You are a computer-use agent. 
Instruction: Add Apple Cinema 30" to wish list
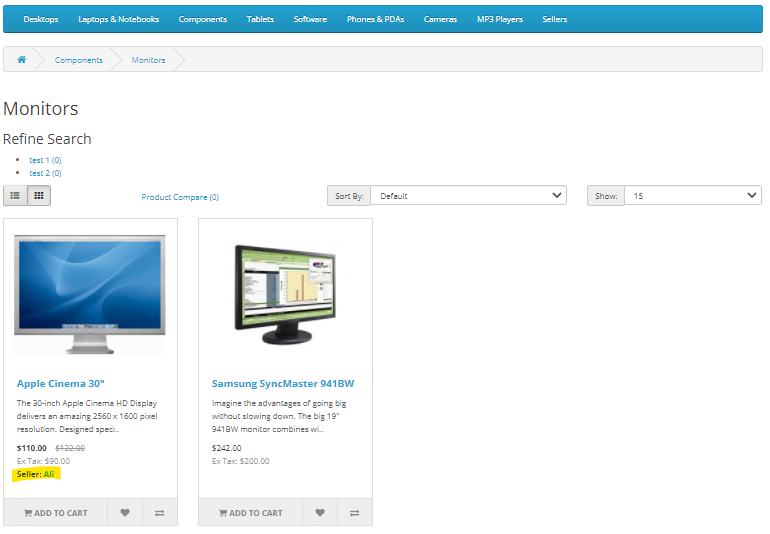point(125,512)
